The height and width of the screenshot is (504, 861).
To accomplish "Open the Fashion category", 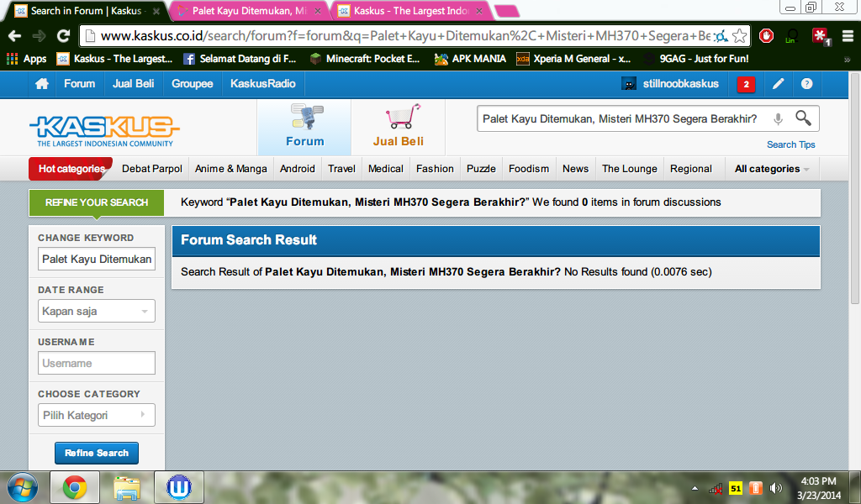I will [435, 169].
